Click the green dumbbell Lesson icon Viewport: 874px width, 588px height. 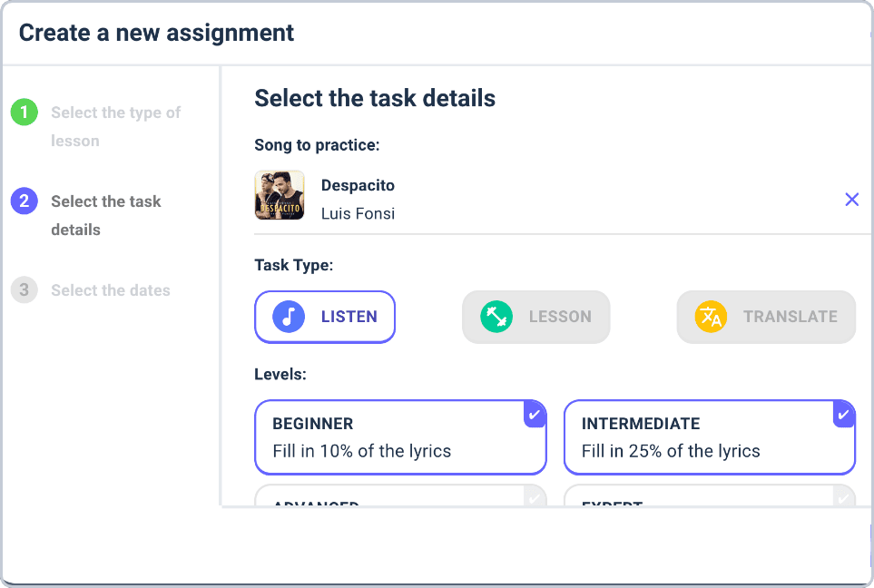coord(496,317)
